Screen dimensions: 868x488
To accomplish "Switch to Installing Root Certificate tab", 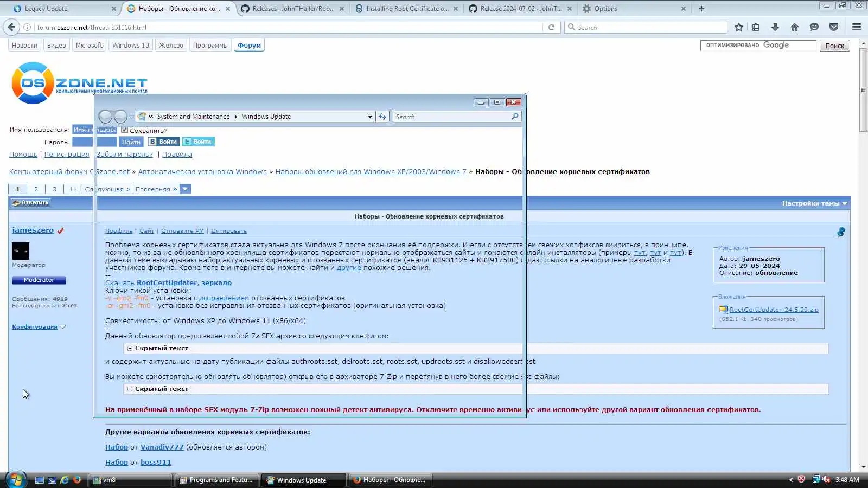I will click(x=407, y=9).
